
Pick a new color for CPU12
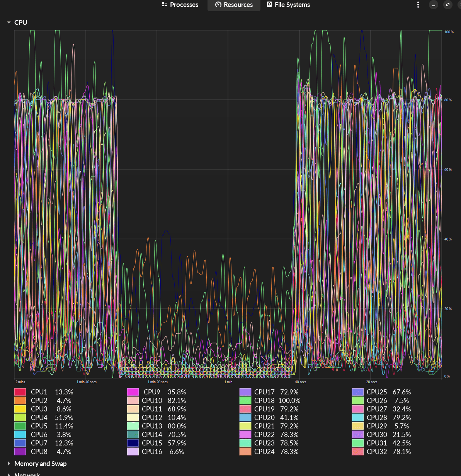133,418
